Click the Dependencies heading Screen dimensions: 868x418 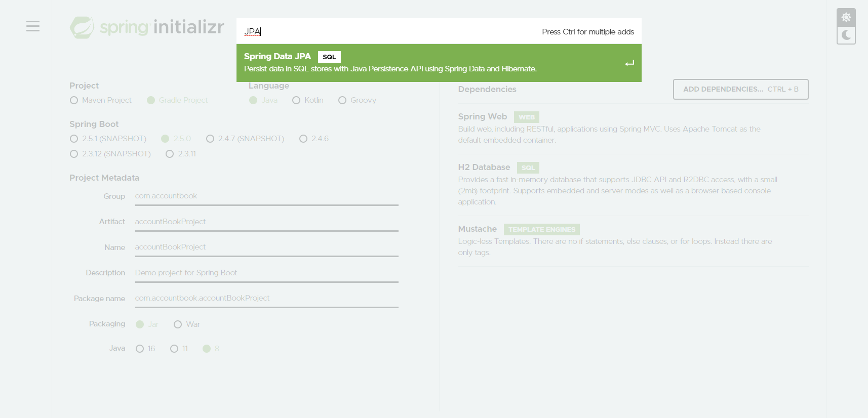coord(487,89)
